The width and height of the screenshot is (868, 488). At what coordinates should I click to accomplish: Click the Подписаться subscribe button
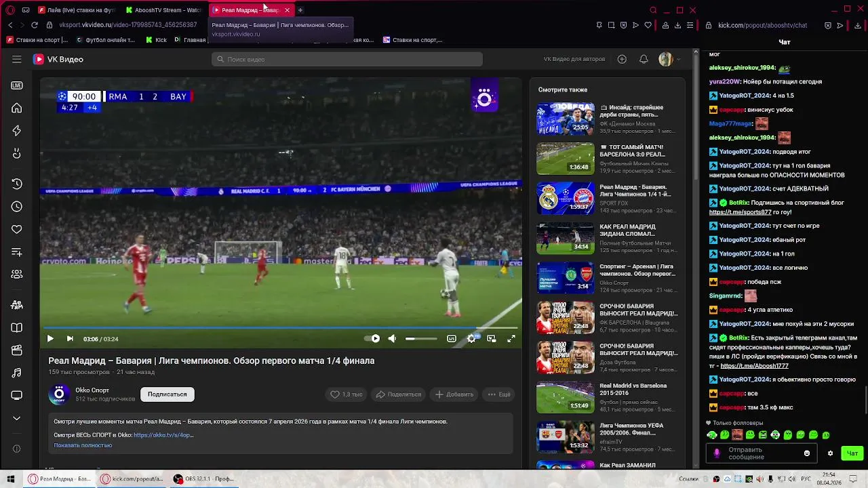[x=167, y=394]
